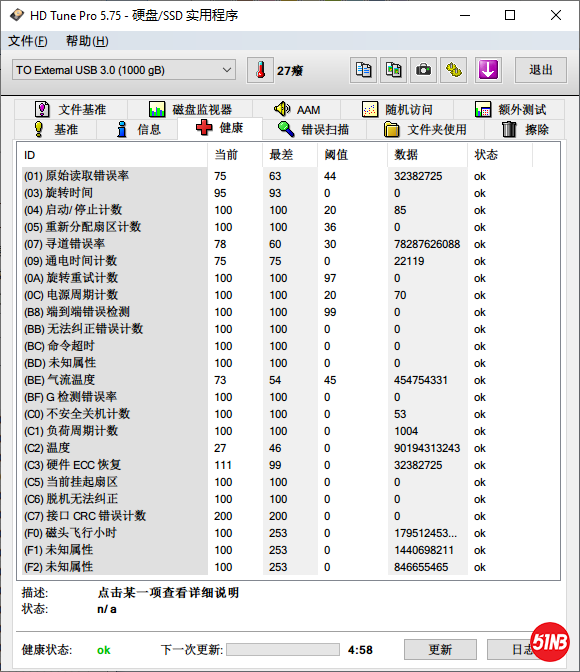Click the 更新 button
The height and width of the screenshot is (672, 580).
(440, 650)
